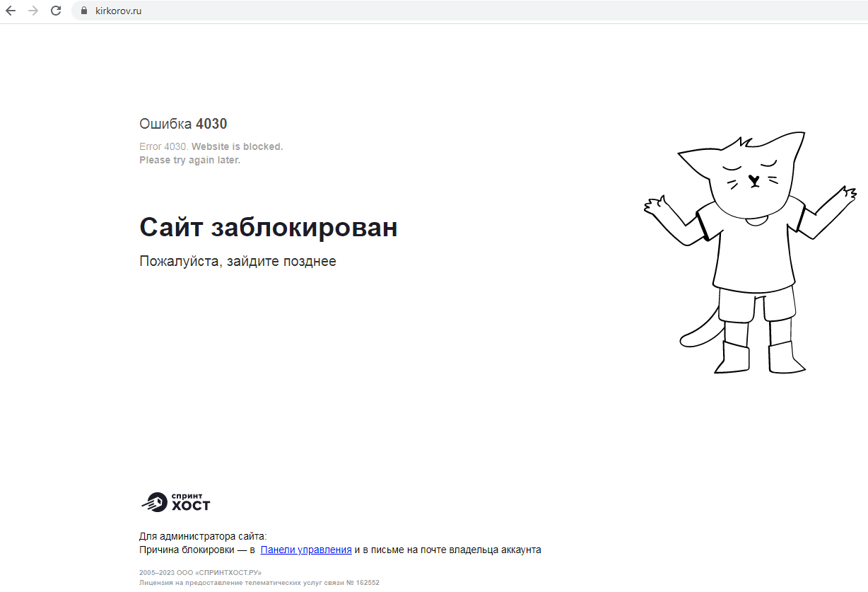Image resolution: width=868 pixels, height=592 pixels.
Task: Click the Ошибка 4030 error title
Action: 183,124
